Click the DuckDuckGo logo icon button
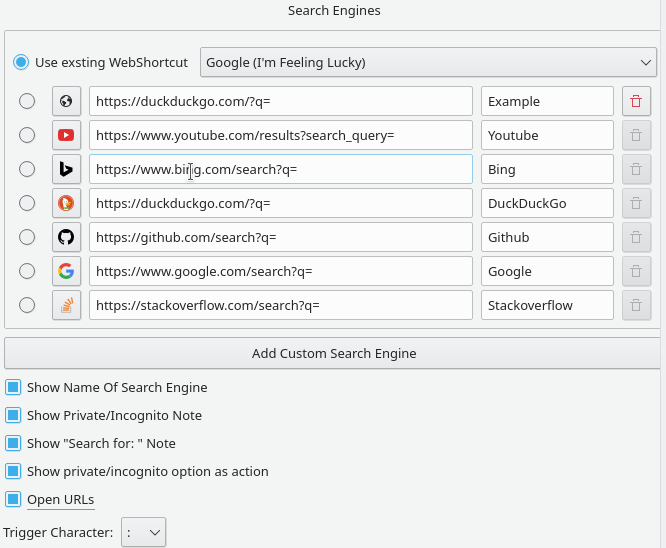666x548 pixels. 66,203
